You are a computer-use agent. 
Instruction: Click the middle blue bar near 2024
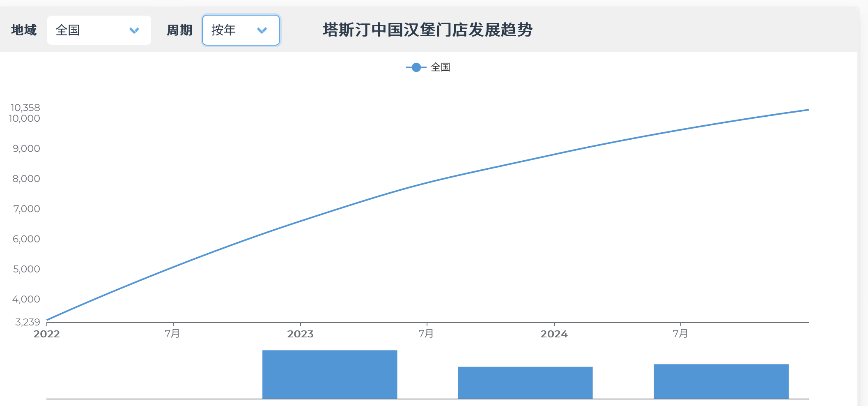point(525,383)
